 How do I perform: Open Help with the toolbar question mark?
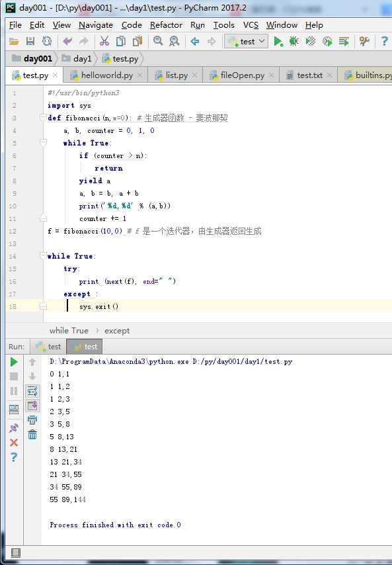pyautogui.click(x=384, y=42)
